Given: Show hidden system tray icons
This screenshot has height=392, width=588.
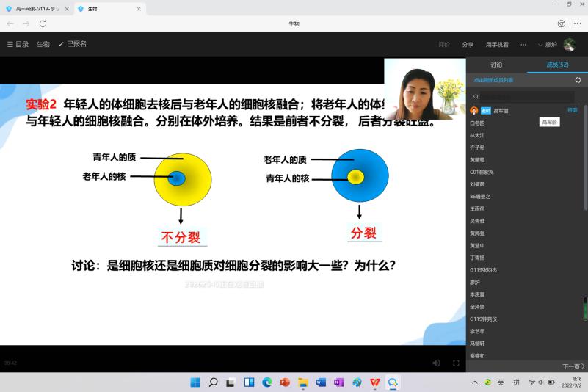Looking at the screenshot, I should (475, 382).
